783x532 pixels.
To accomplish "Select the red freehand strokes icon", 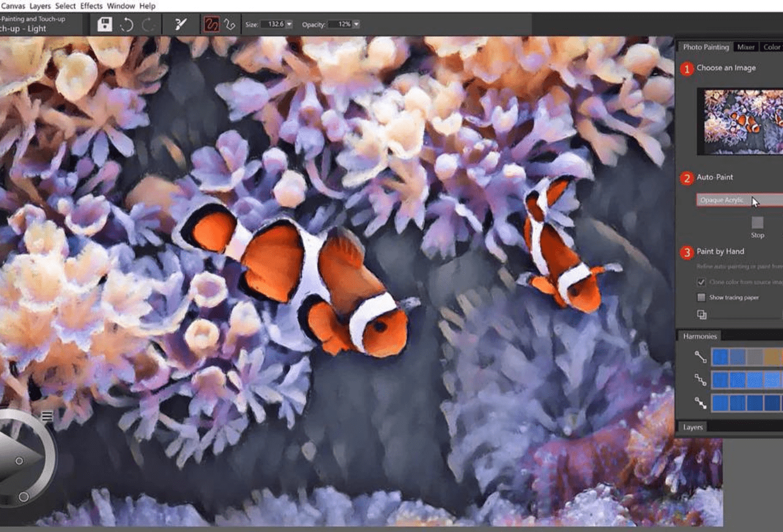I will [211, 24].
